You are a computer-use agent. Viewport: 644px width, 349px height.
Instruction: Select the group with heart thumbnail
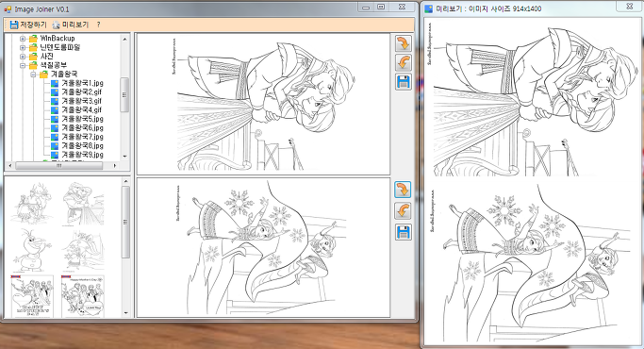tap(32, 296)
